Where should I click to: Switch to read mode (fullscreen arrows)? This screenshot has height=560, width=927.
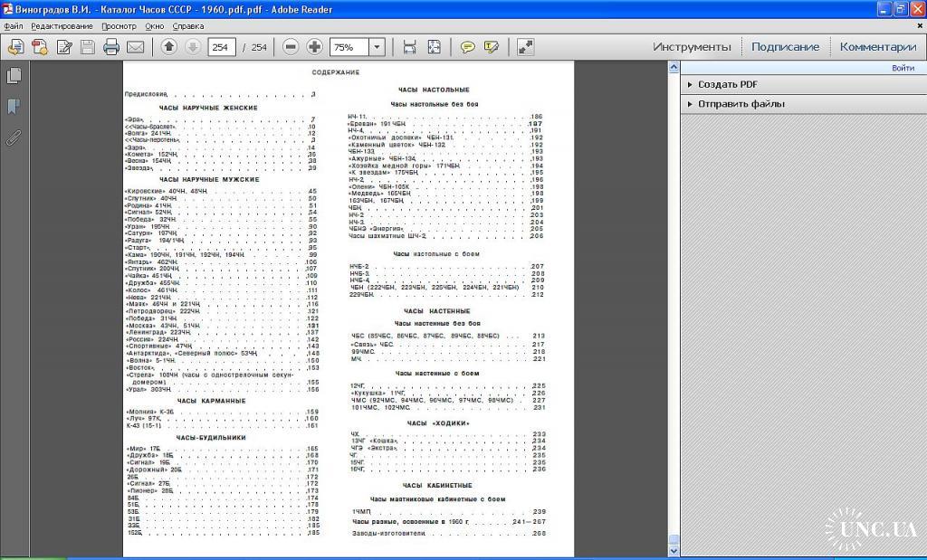tap(525, 47)
